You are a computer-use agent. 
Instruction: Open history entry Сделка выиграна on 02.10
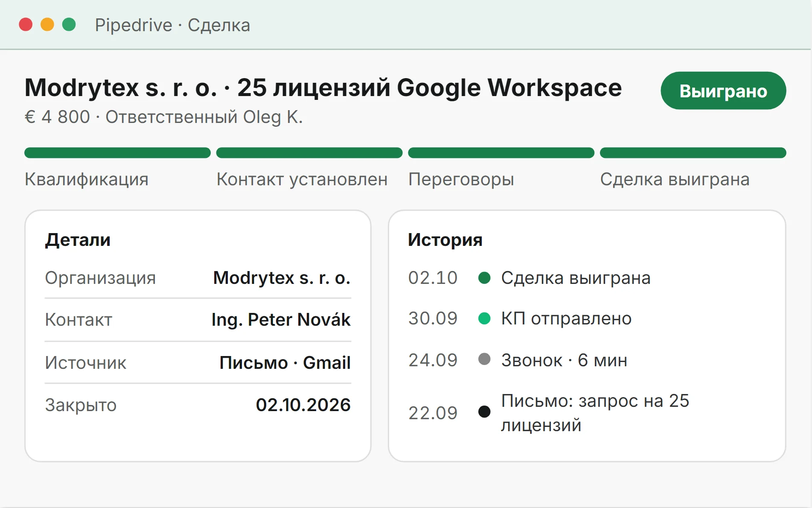pos(576,278)
